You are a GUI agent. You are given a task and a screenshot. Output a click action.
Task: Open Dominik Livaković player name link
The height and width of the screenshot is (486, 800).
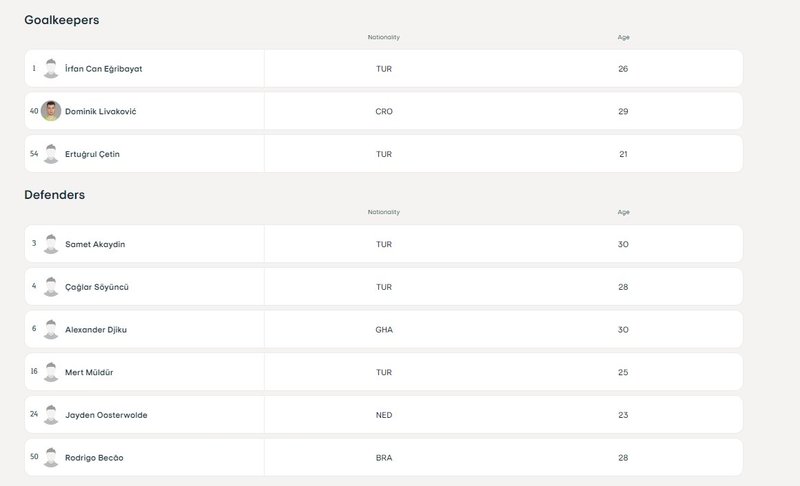(100, 111)
